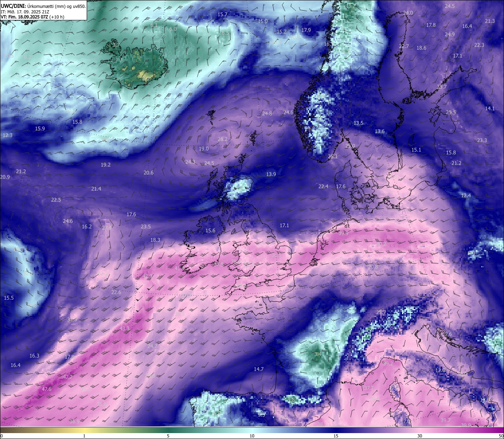This screenshot has width=504, height=439.
Task: Click the VT valid time line
Action: pyautogui.click(x=33, y=17)
